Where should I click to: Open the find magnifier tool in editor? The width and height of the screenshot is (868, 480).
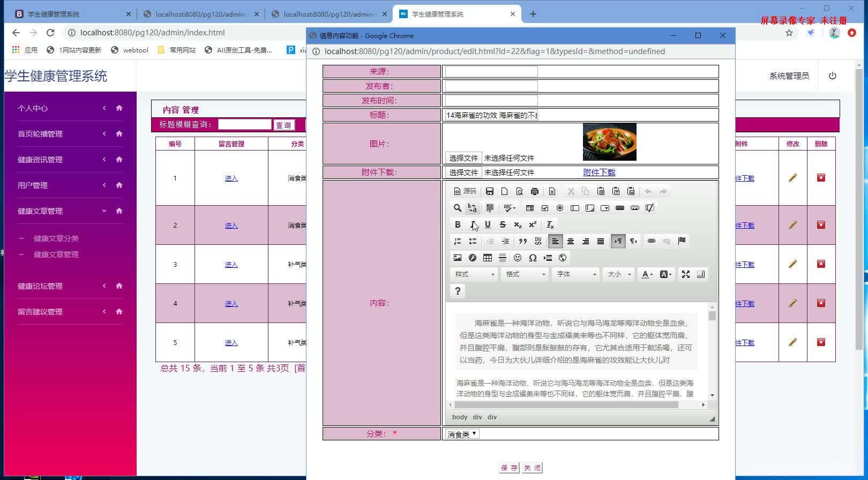(x=458, y=208)
